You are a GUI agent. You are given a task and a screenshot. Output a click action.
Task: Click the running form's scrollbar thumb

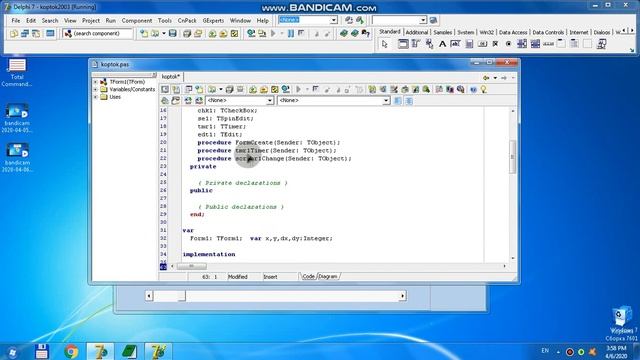pos(181,296)
